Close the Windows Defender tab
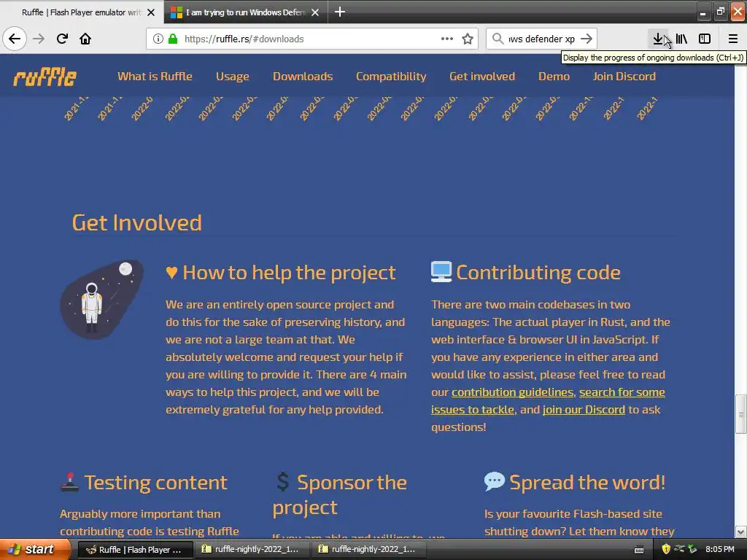 pyautogui.click(x=315, y=12)
